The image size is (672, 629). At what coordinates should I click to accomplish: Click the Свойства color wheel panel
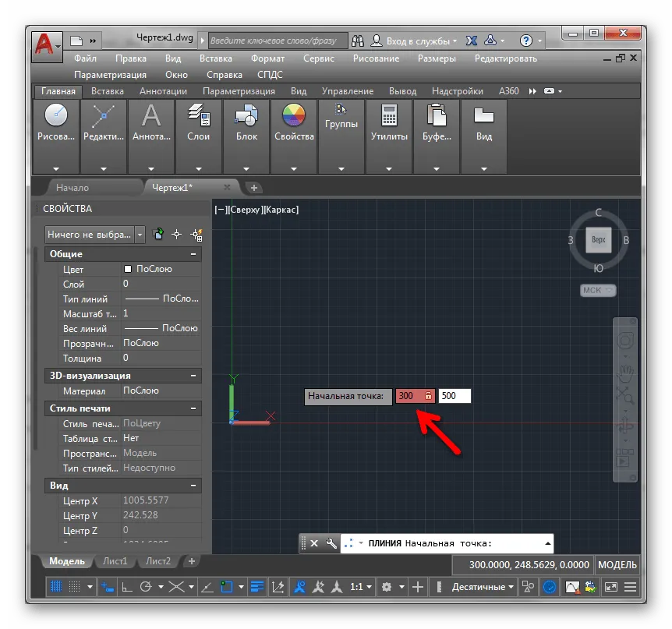point(294,136)
